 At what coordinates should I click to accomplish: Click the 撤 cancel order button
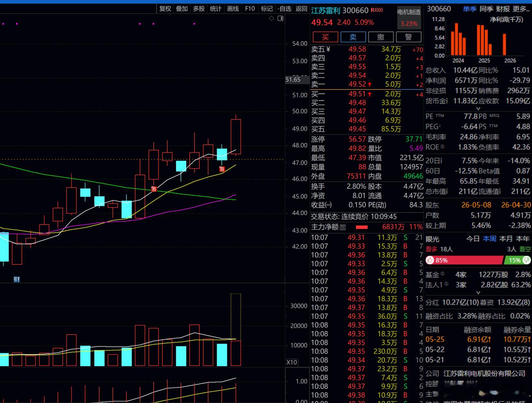[x=381, y=37]
